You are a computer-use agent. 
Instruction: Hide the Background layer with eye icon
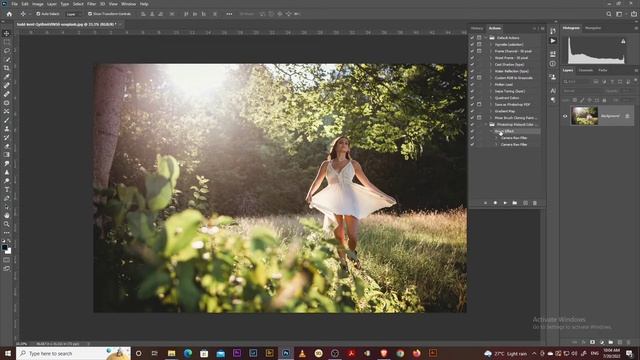[x=565, y=116]
